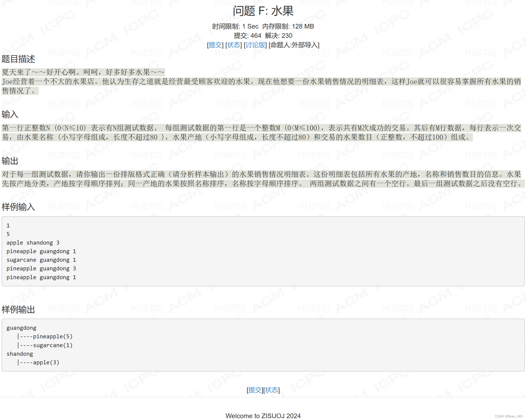The image size is (526, 420).
Task: Click the sample input line '5'
Action: tap(8, 234)
